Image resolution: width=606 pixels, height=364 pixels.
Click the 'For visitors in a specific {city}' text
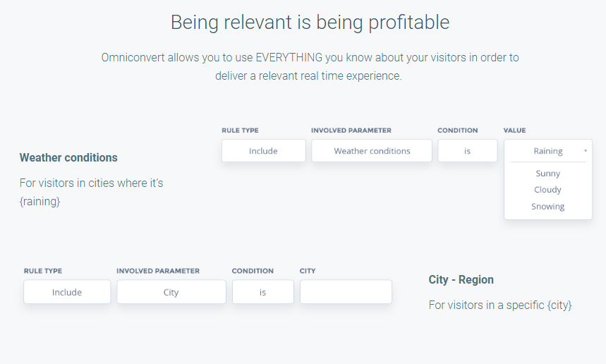tap(500, 305)
